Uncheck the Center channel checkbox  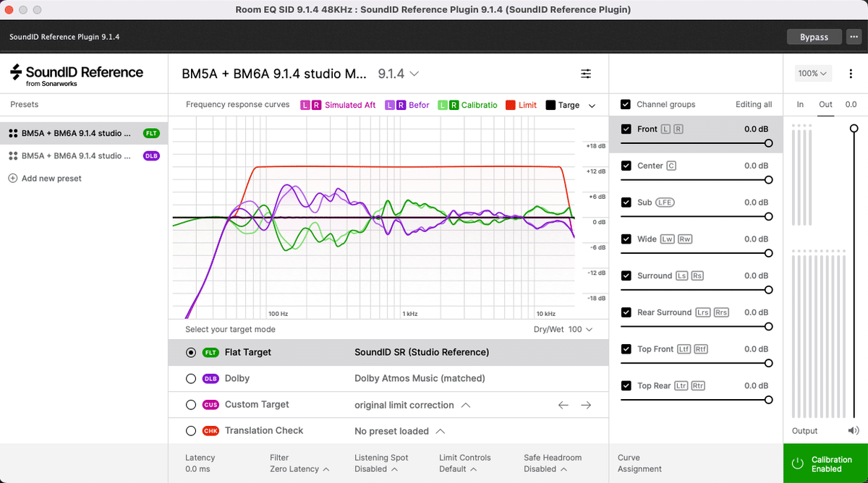626,166
